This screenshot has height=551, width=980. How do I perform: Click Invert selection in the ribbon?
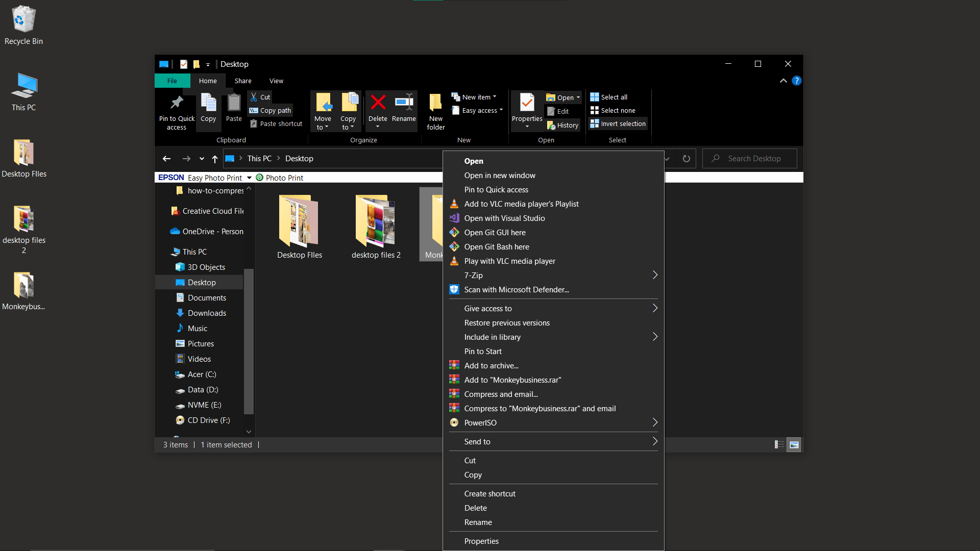tap(618, 124)
